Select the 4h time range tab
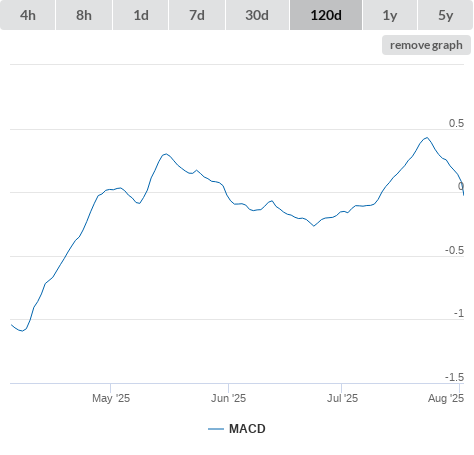This screenshot has height=455, width=474. [28, 15]
